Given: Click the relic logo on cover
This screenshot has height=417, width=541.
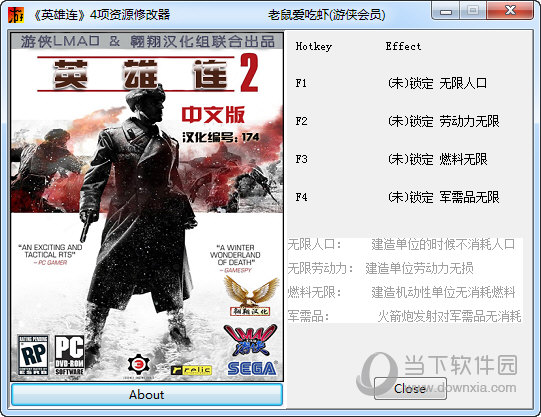Looking at the screenshot, I should (191, 370).
